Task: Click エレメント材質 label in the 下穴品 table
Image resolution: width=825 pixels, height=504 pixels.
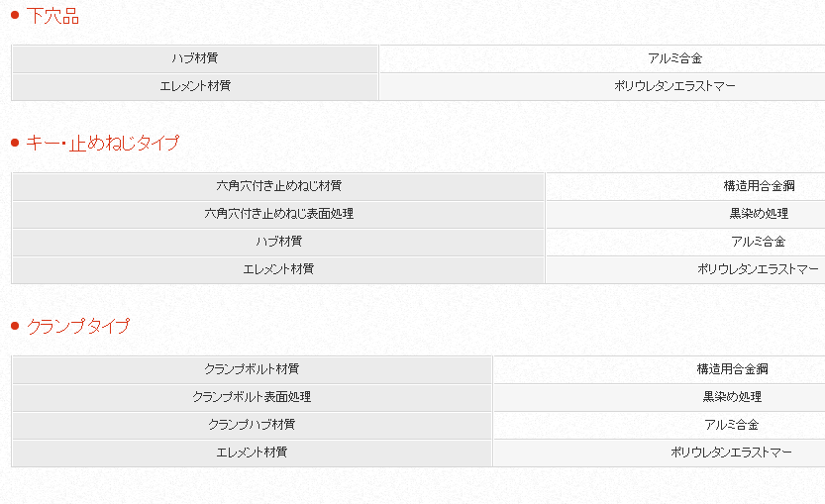Action: (x=195, y=86)
